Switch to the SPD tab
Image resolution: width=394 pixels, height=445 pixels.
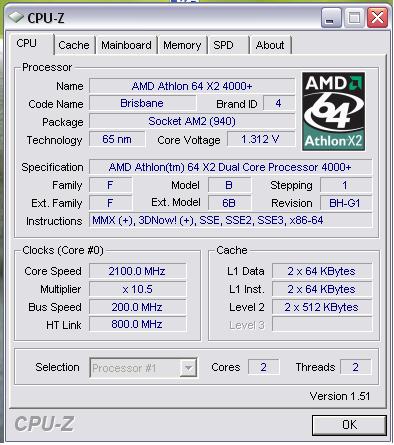228,45
